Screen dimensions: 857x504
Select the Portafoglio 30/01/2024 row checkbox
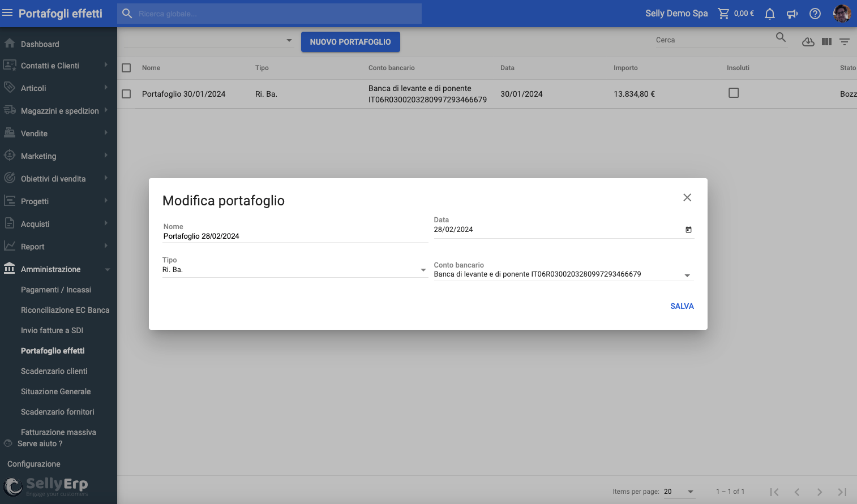[x=126, y=94]
